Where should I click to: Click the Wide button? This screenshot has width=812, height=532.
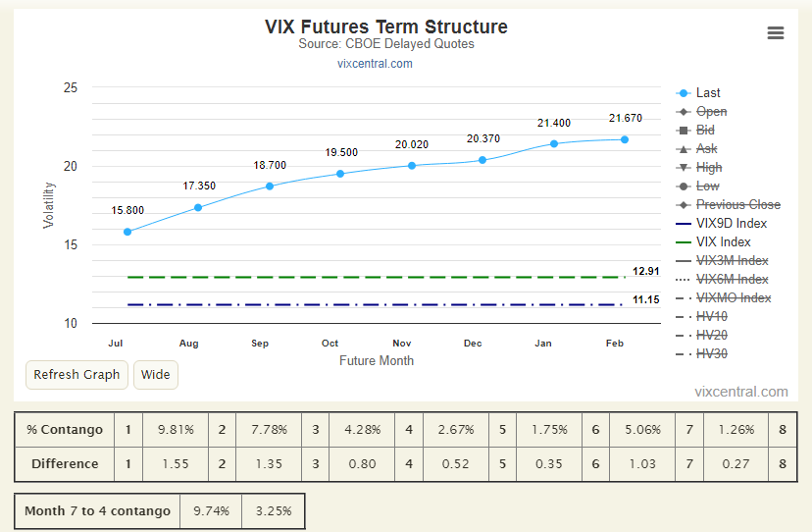[155, 375]
